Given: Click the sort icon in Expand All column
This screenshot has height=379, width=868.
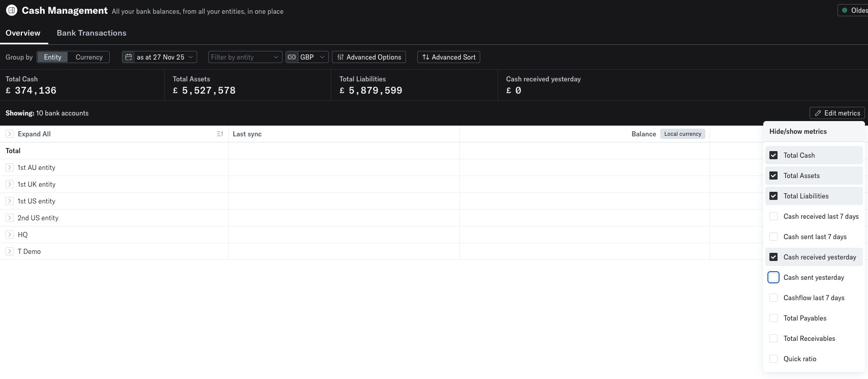Looking at the screenshot, I should [220, 134].
